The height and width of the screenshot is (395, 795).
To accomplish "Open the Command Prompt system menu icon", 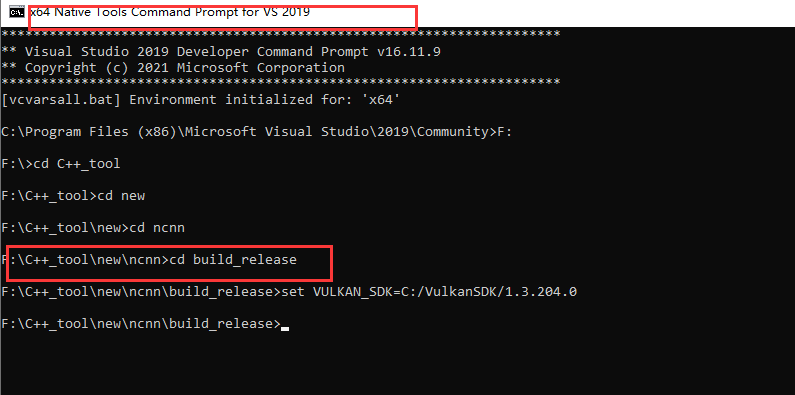I will [x=17, y=11].
